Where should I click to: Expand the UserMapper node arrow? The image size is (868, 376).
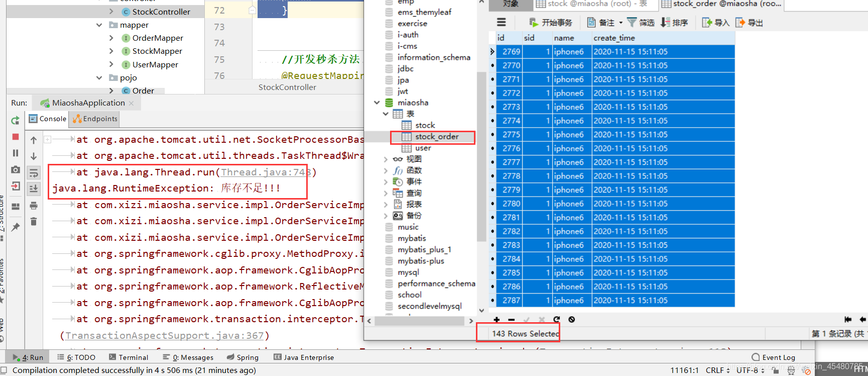(111, 64)
